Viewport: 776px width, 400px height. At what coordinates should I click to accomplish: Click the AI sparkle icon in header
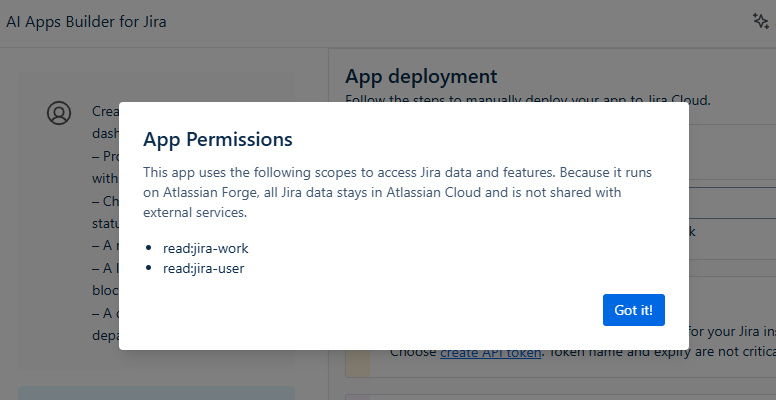(760, 21)
